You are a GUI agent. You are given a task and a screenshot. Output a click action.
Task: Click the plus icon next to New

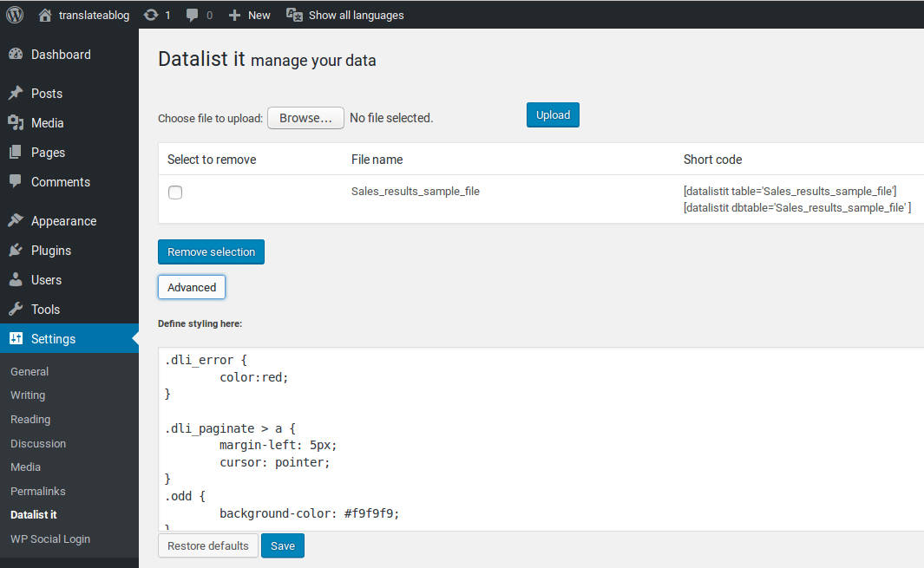[234, 15]
